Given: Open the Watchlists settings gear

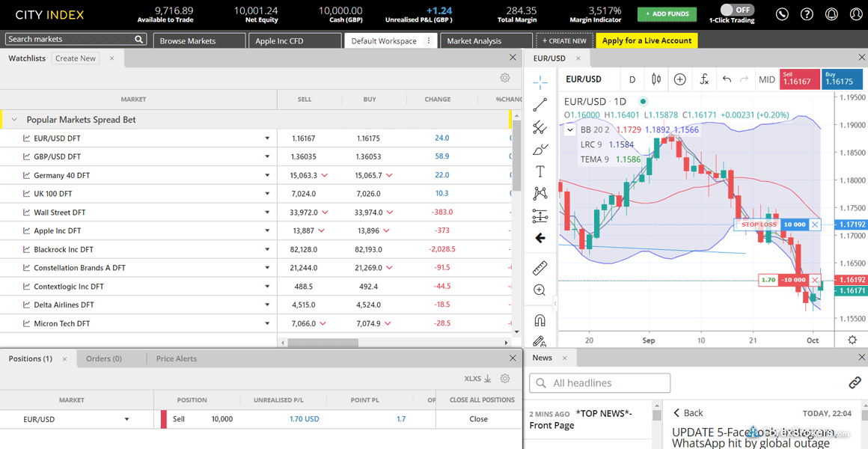Looking at the screenshot, I should pyautogui.click(x=504, y=78).
